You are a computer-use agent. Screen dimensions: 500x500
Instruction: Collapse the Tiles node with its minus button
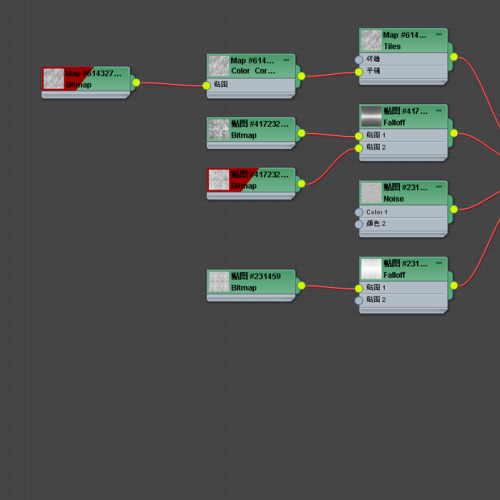pyautogui.click(x=439, y=34)
